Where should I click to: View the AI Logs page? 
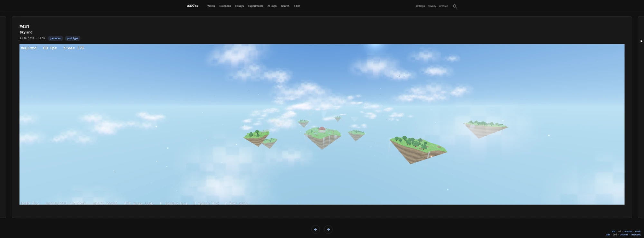pyautogui.click(x=272, y=6)
